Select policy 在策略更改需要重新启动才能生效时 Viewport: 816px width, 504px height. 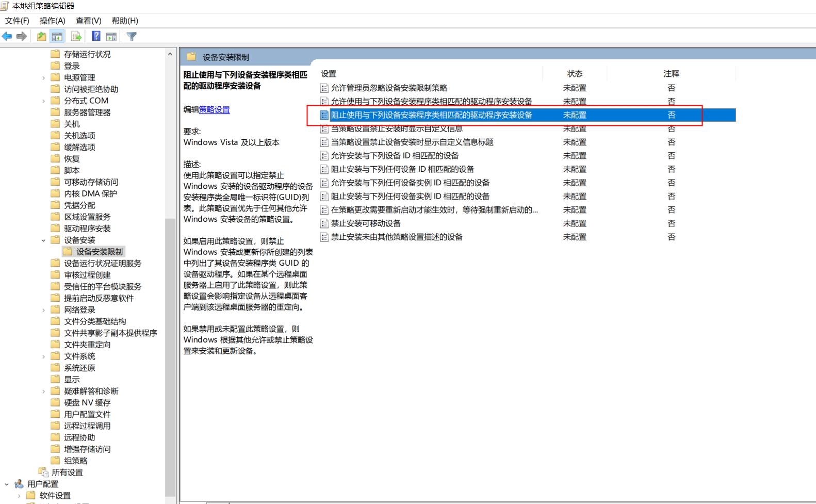[x=434, y=210]
